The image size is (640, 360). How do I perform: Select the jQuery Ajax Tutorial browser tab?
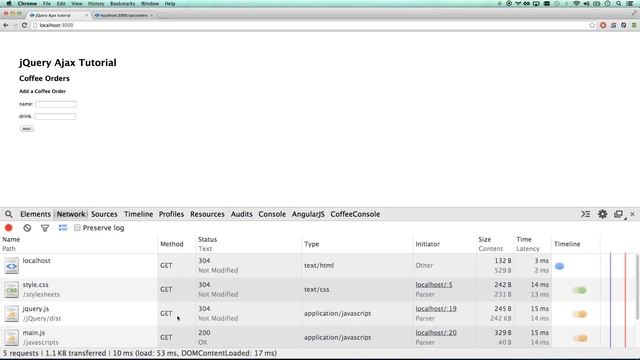57,15
